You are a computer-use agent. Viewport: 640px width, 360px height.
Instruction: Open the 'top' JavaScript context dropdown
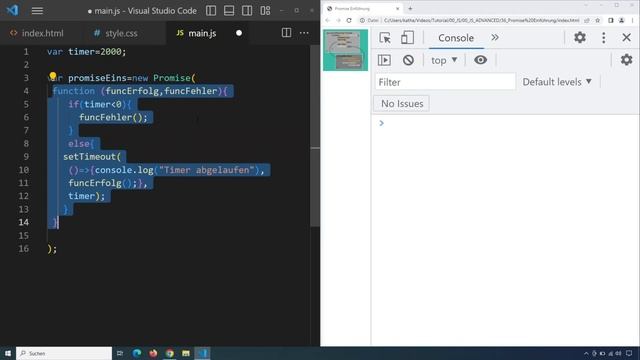pyautogui.click(x=444, y=60)
